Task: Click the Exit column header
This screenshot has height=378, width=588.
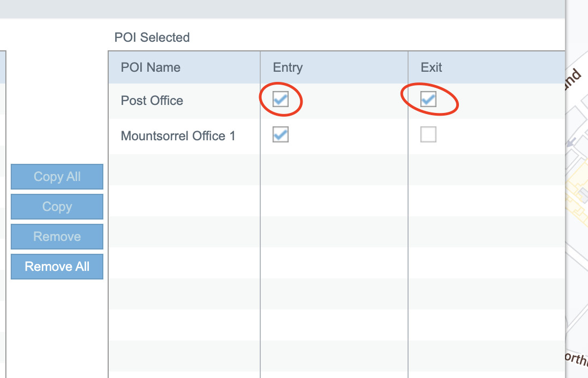Action: (x=431, y=67)
